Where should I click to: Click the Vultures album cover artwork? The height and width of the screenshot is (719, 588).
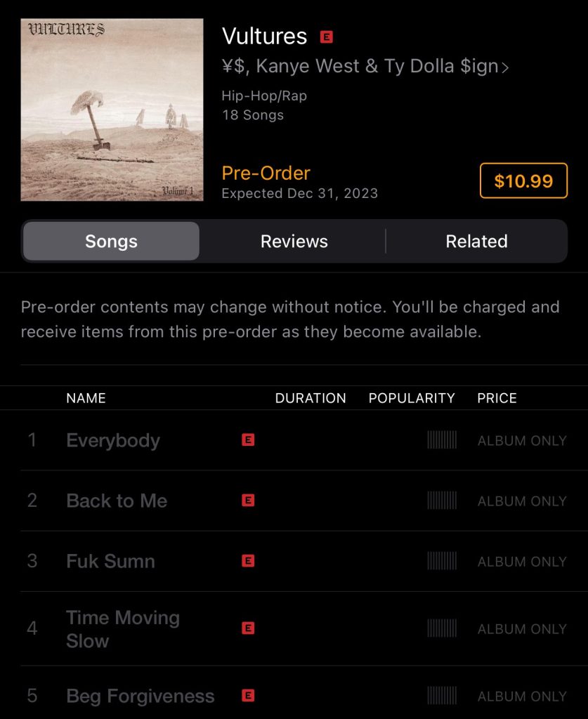[x=112, y=110]
